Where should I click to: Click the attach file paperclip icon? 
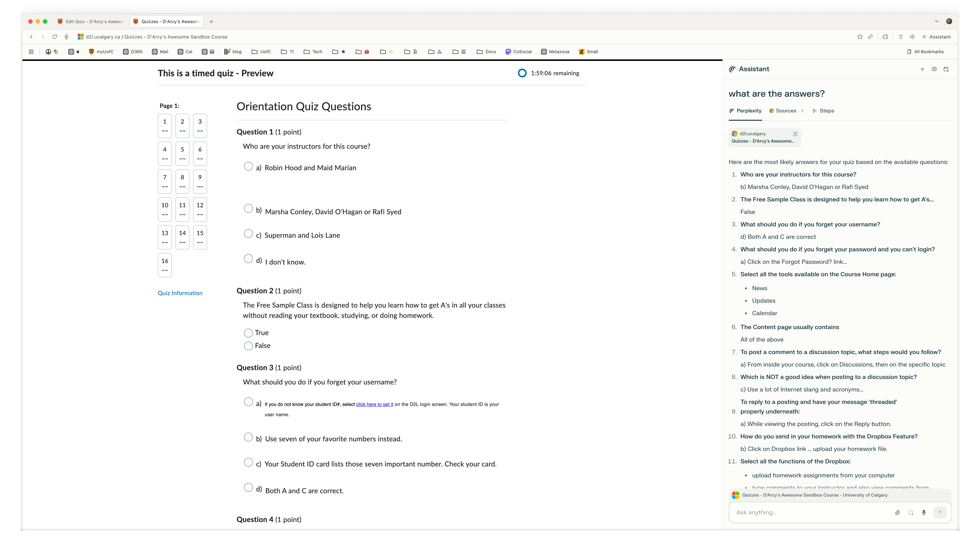[897, 512]
